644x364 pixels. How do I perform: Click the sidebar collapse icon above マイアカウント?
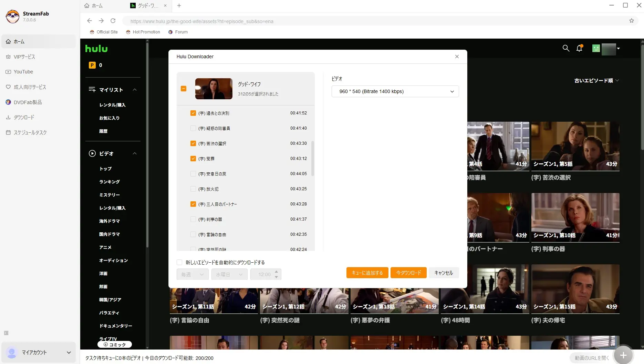click(x=6, y=333)
